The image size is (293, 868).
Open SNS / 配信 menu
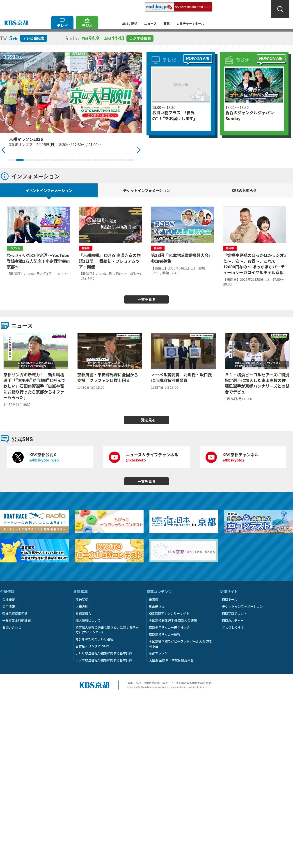pyautogui.click(x=129, y=24)
